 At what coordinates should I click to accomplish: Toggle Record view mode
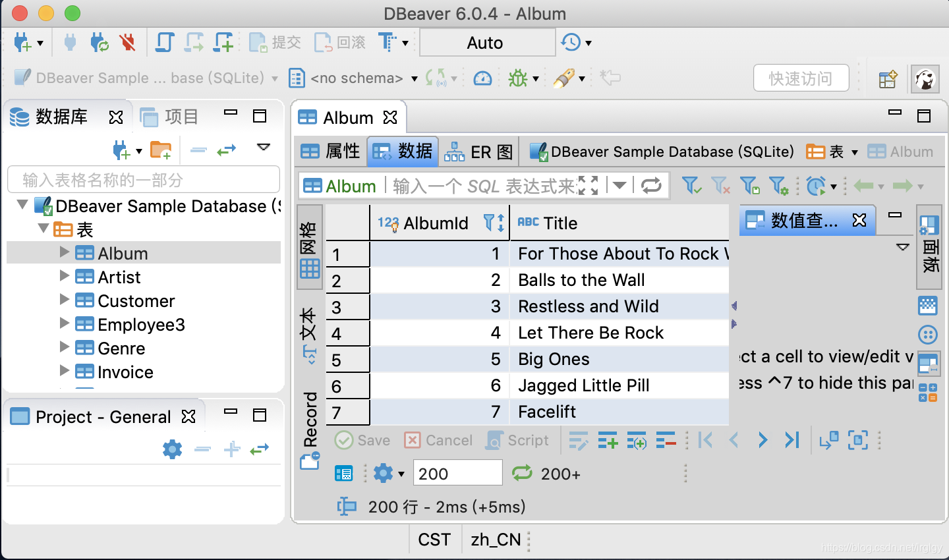(x=310, y=430)
